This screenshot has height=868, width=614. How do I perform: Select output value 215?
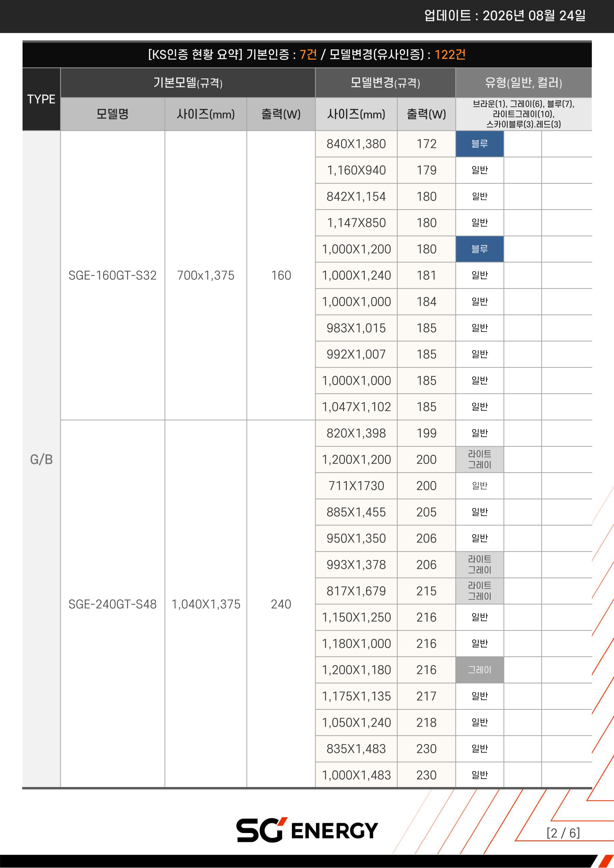pyautogui.click(x=426, y=591)
